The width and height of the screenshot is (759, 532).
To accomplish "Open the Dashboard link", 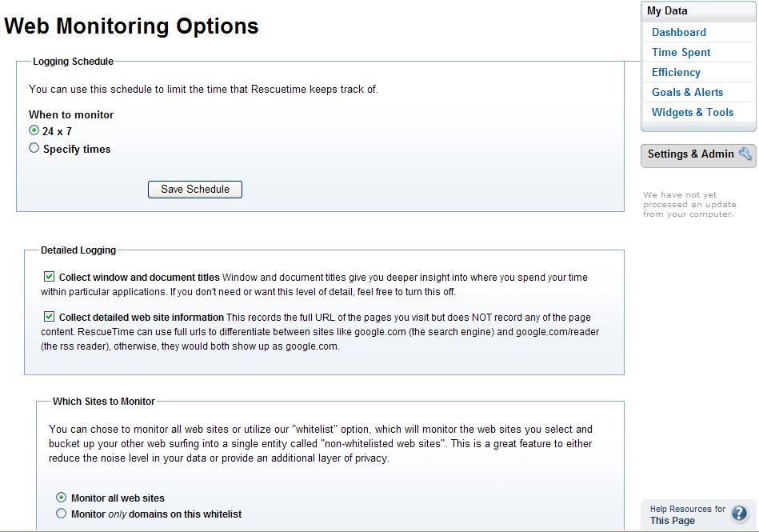I will (679, 33).
